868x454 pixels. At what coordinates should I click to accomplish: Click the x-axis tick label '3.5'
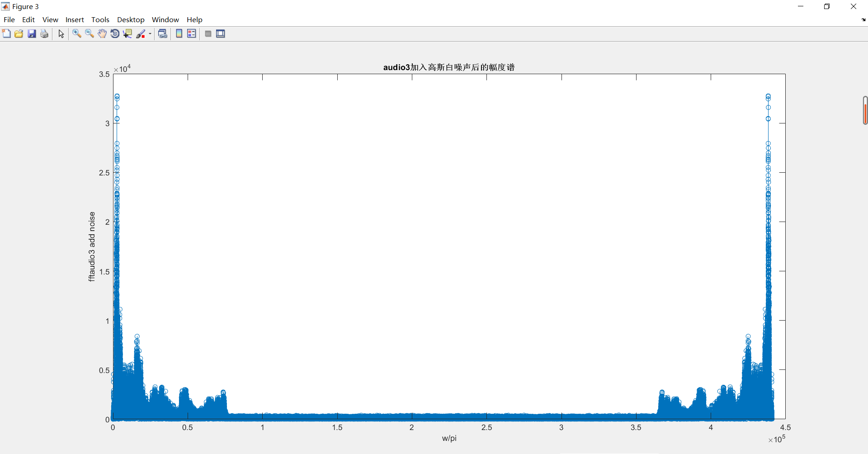point(636,427)
